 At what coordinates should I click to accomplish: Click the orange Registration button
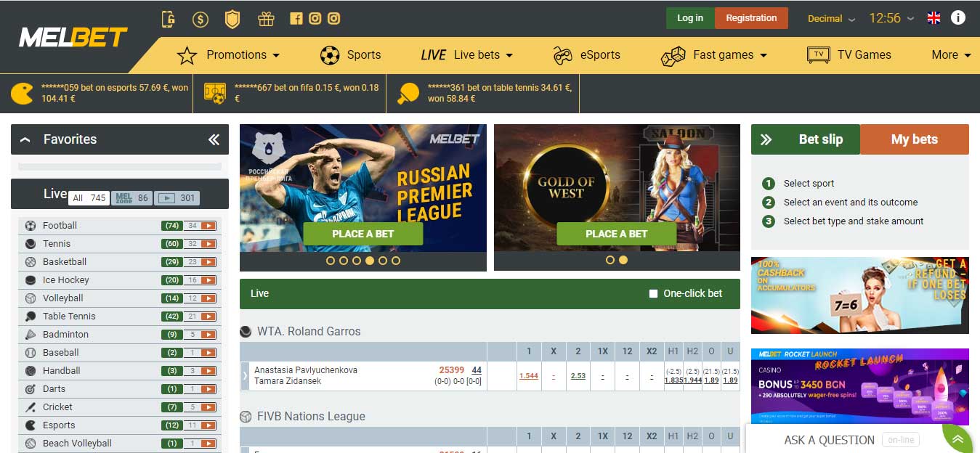pos(751,18)
